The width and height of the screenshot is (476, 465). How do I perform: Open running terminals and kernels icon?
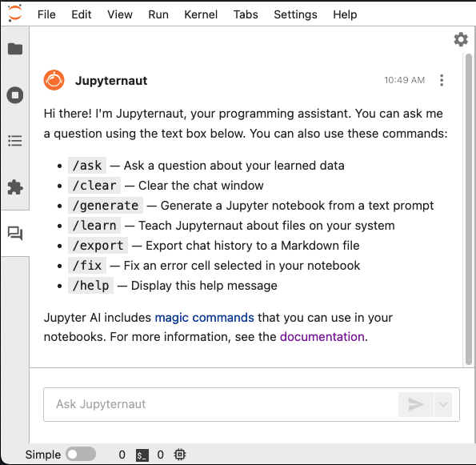tap(15, 95)
